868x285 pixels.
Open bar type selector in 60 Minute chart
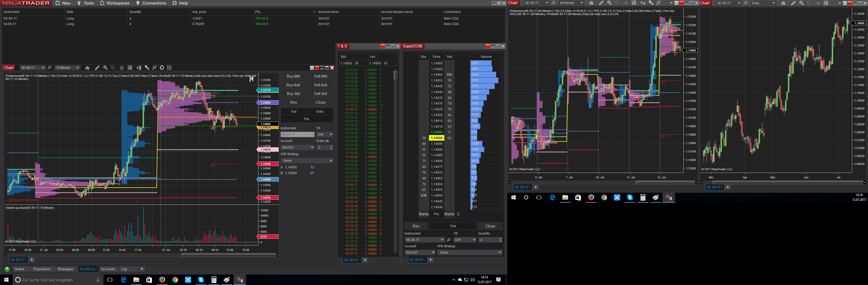pyautogui.click(x=591, y=3)
